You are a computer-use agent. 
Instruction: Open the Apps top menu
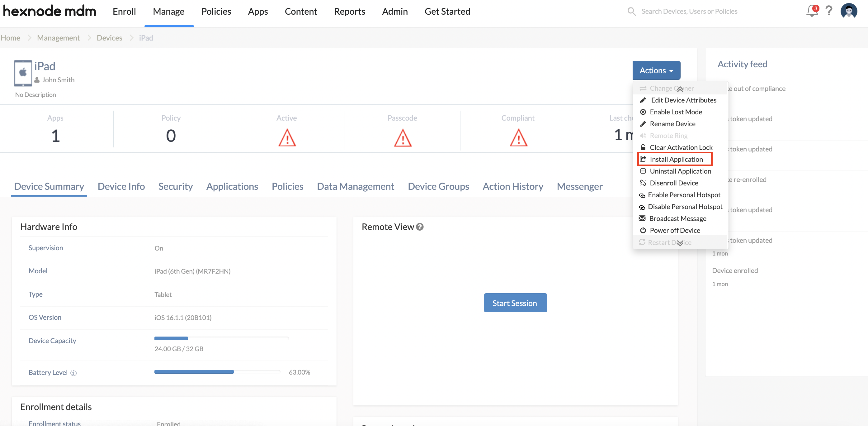coord(258,12)
